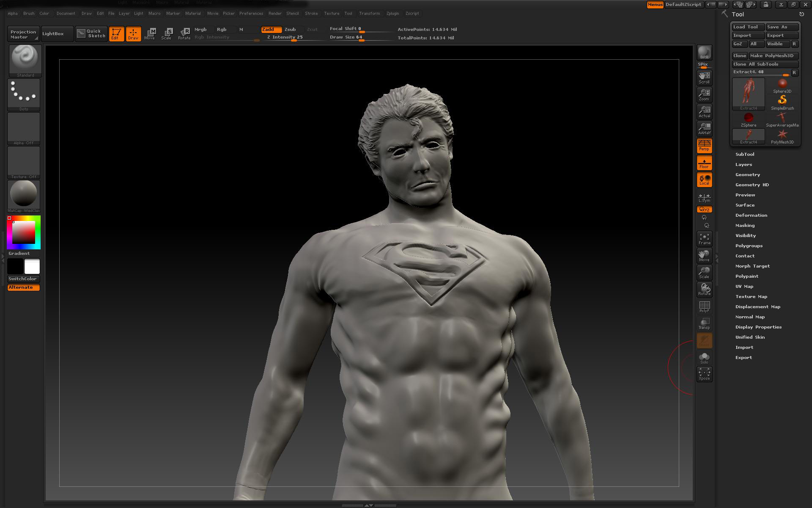Toggle Local rotation

point(704,180)
